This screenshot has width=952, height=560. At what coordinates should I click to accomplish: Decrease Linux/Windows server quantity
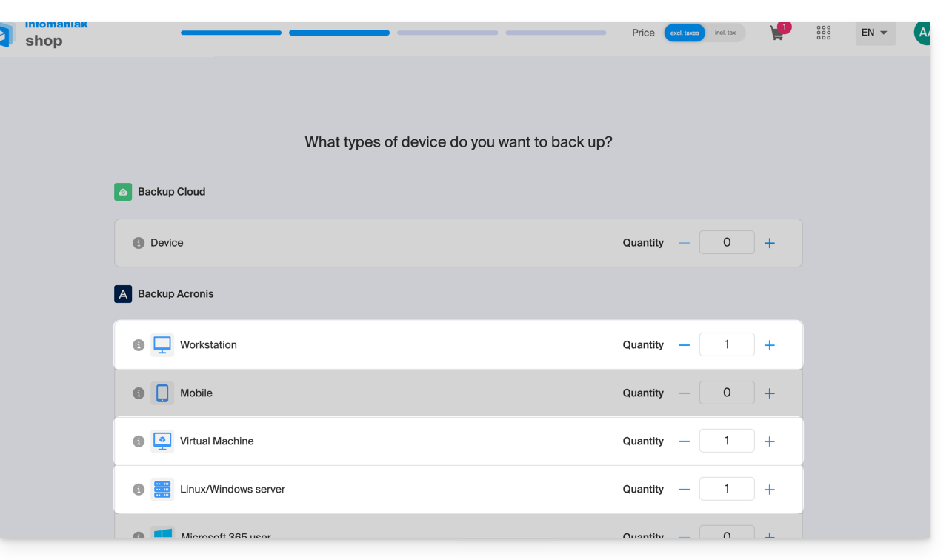click(x=684, y=490)
